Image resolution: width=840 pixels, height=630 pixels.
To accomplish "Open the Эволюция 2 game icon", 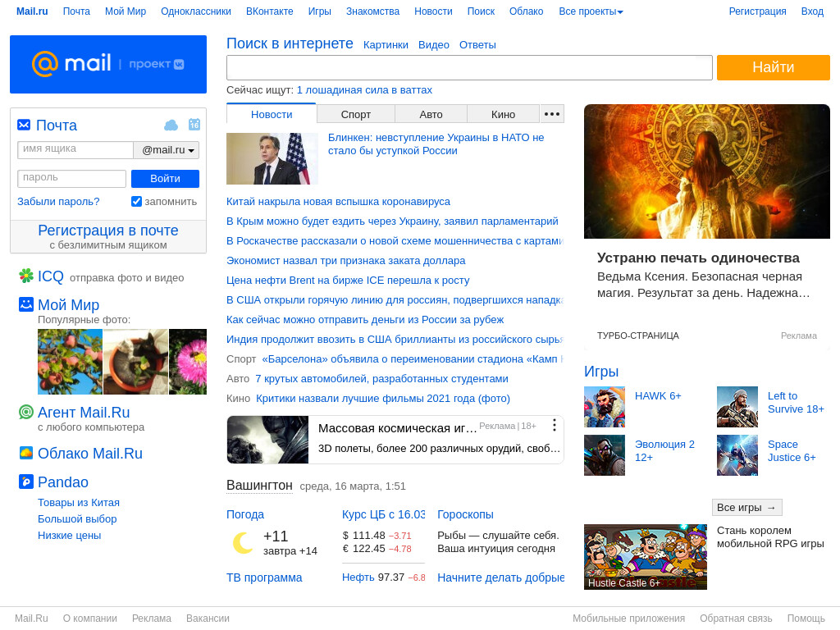I will tap(605, 455).
